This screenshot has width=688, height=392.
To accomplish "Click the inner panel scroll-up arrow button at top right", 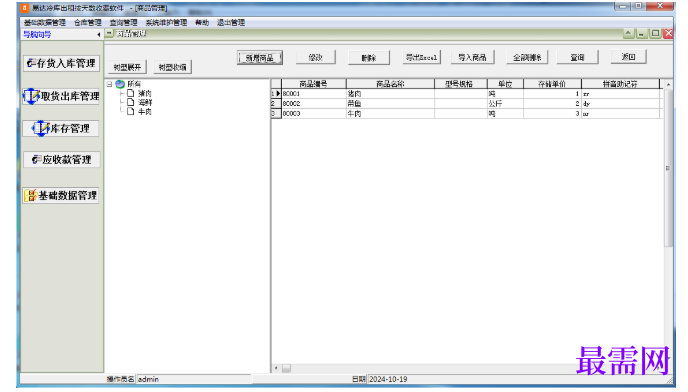I will [628, 33].
